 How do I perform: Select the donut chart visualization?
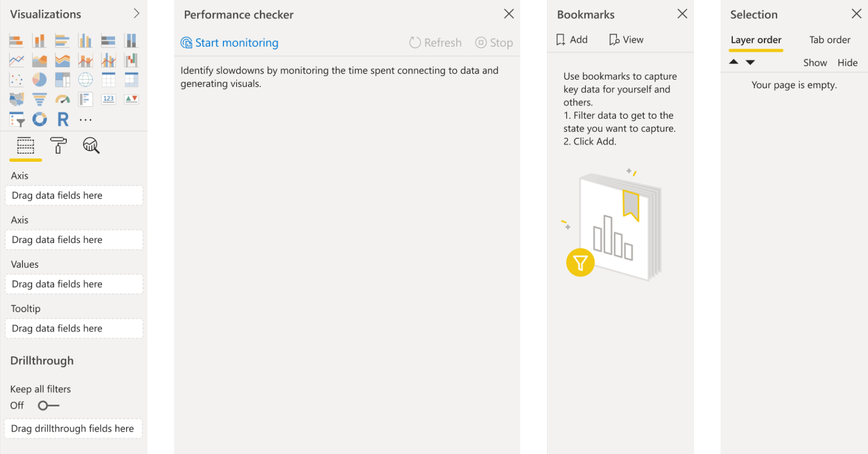pyautogui.click(x=40, y=119)
